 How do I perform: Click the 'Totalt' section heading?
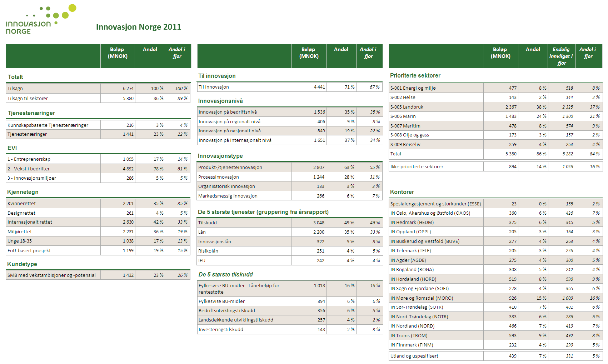click(x=15, y=77)
